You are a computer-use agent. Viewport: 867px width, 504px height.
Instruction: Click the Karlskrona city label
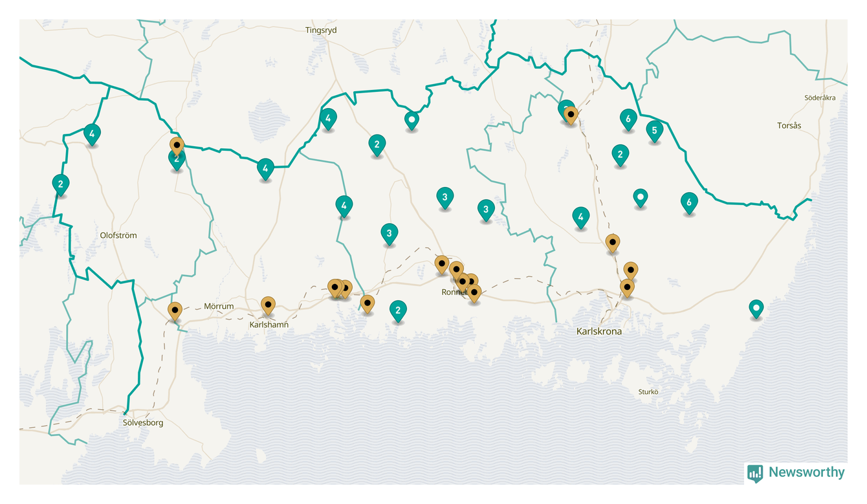tap(598, 331)
